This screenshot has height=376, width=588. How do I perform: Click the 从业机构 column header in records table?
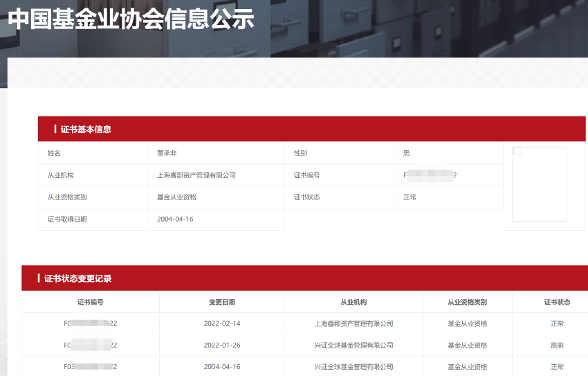353,303
